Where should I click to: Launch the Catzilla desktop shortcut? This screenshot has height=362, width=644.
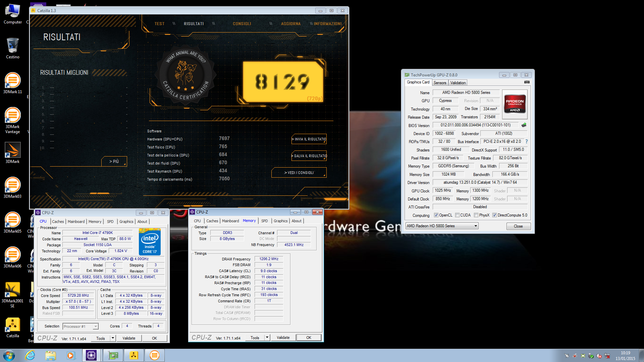(12, 327)
